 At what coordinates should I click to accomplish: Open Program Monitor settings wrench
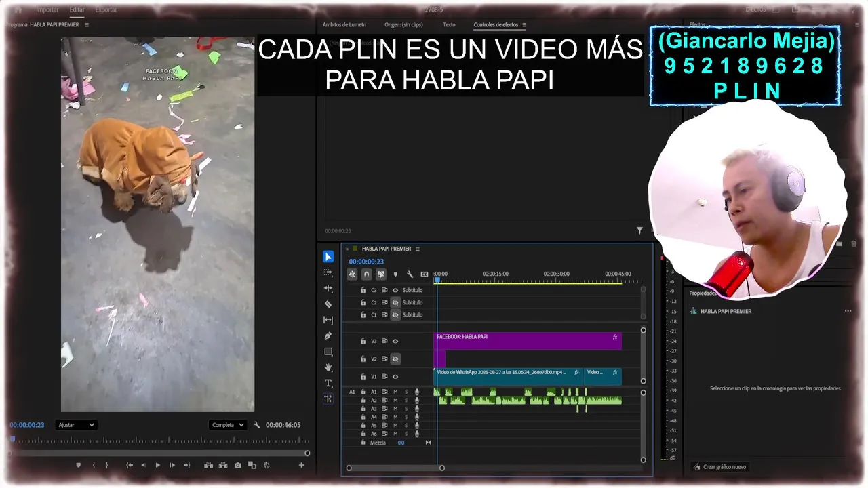tap(257, 425)
